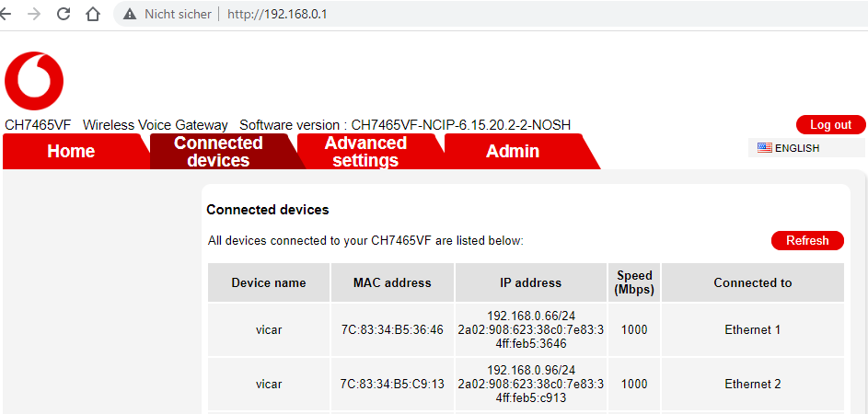The width and height of the screenshot is (868, 414).
Task: Click the IP address column header
Action: (530, 283)
